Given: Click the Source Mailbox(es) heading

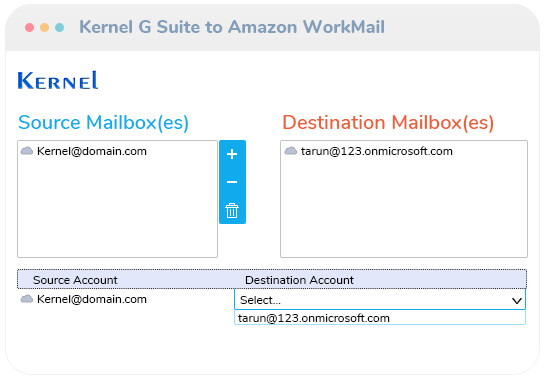Looking at the screenshot, I should (x=104, y=123).
